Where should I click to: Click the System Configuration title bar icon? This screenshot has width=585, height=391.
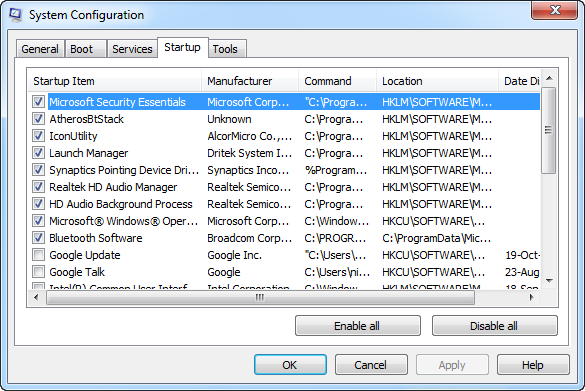point(15,15)
